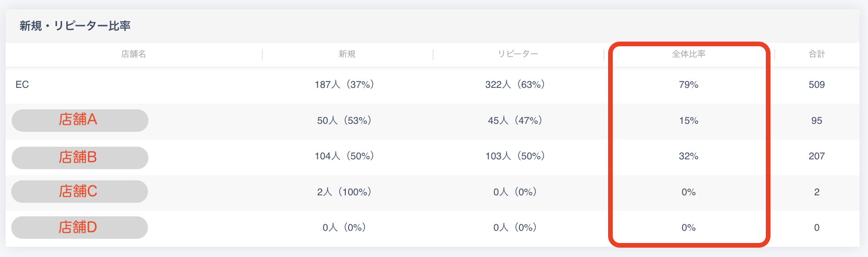Click the リピーター column header
The width and height of the screenshot is (868, 257).
pyautogui.click(x=518, y=54)
